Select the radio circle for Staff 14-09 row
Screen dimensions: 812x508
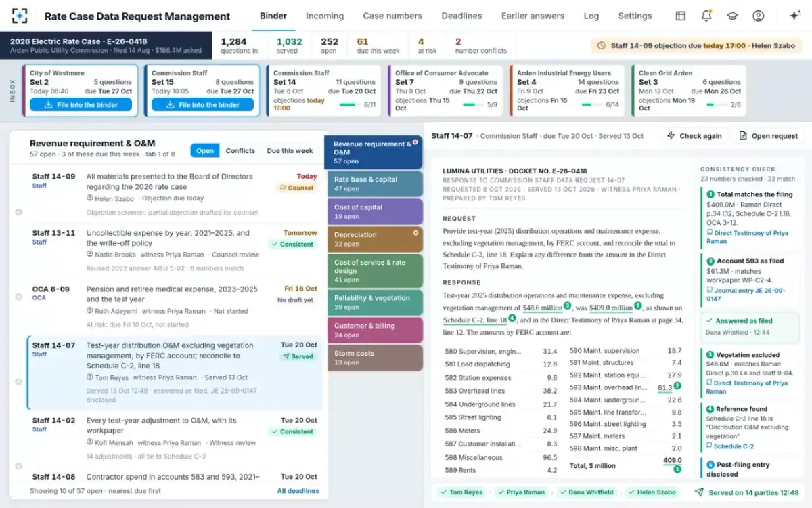(x=18, y=212)
